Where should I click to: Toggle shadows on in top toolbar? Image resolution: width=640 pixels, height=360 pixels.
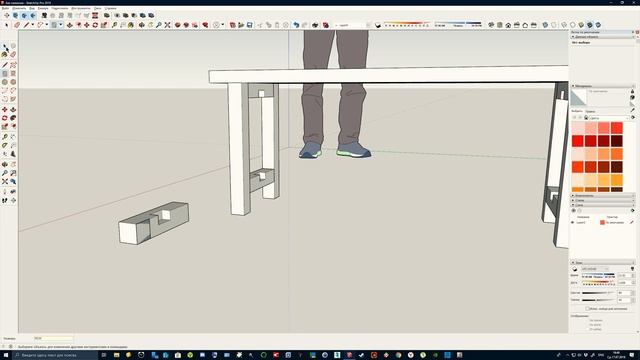pos(378,25)
